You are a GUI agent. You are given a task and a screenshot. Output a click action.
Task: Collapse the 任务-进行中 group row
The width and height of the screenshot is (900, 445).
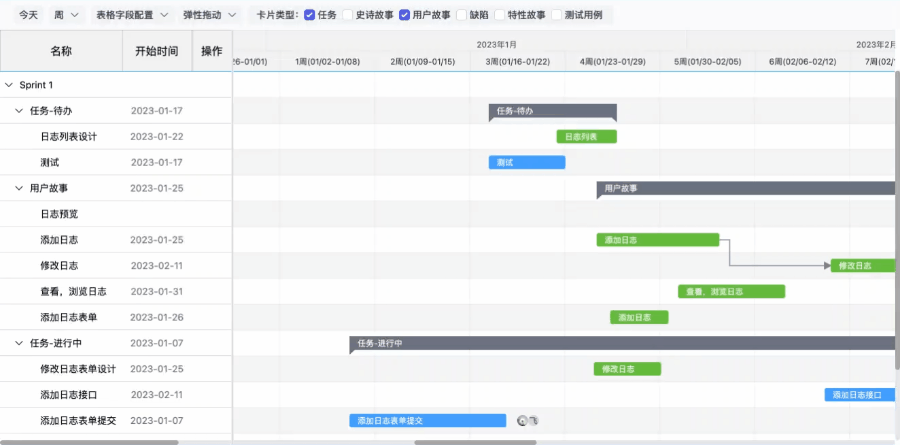pyautogui.click(x=19, y=343)
